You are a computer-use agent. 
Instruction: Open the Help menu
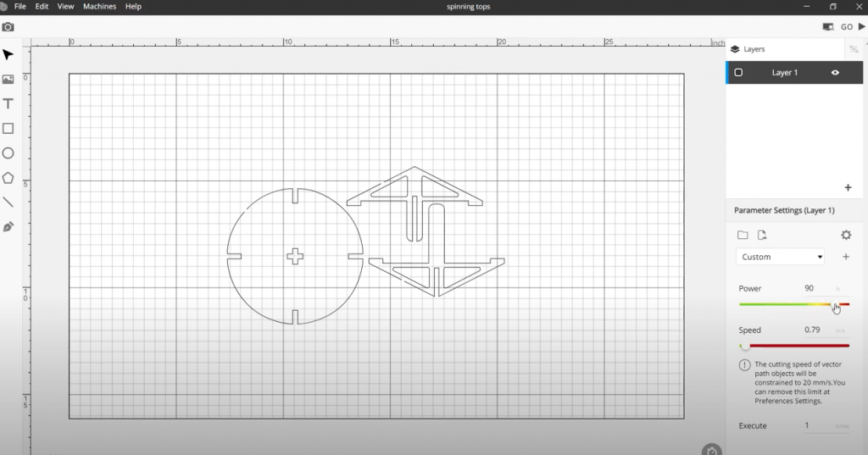pos(133,7)
